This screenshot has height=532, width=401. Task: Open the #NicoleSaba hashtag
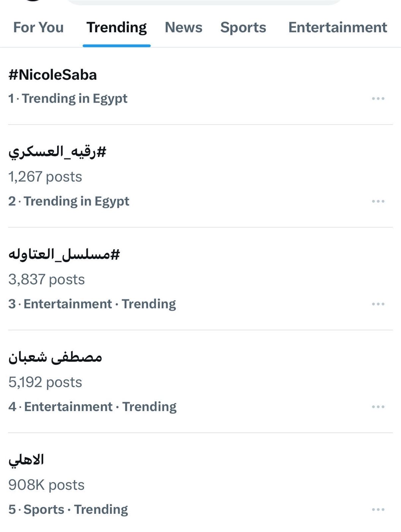tap(53, 75)
